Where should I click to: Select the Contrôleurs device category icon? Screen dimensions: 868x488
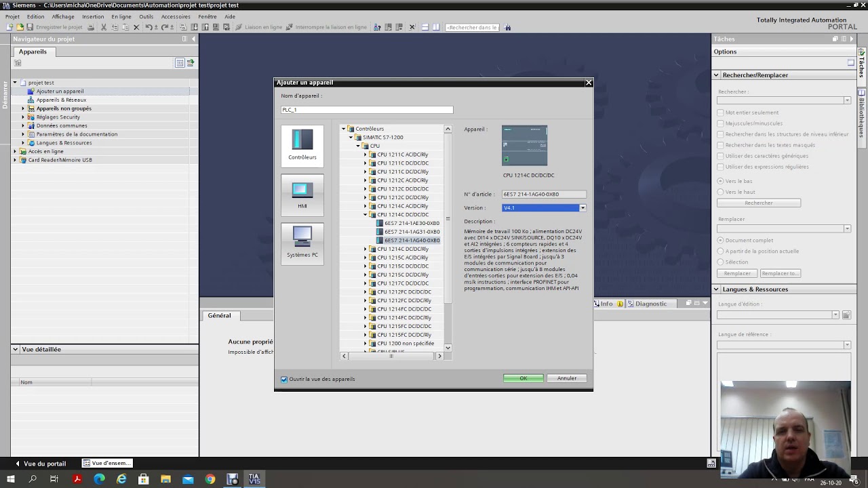point(302,145)
